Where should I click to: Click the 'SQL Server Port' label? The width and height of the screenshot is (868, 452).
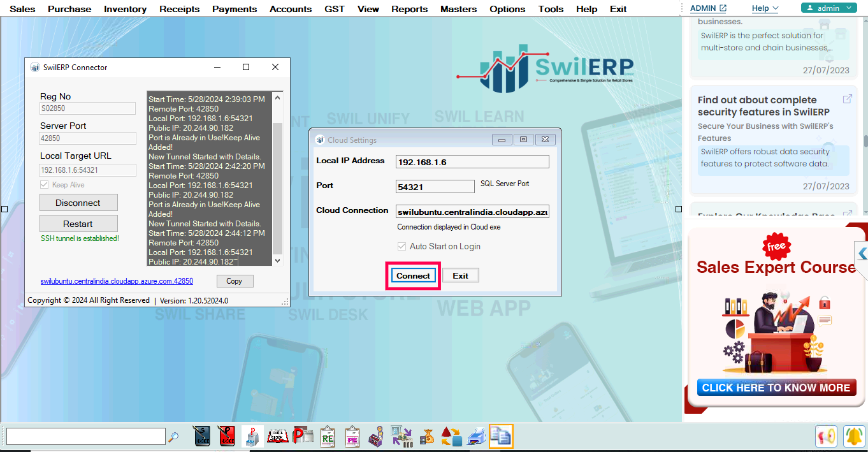point(505,184)
